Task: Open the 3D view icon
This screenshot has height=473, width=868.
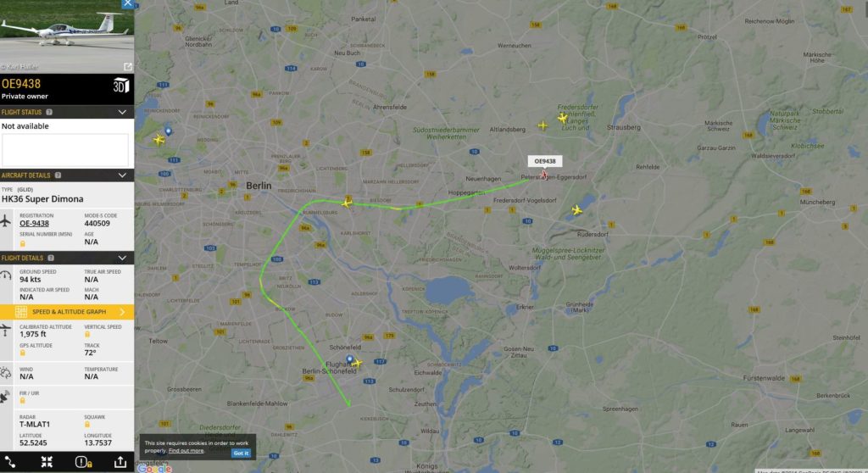Action: pyautogui.click(x=120, y=86)
